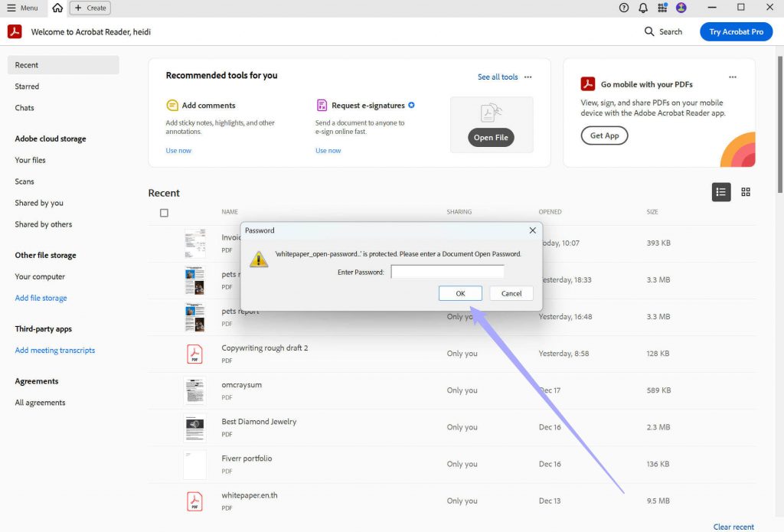Select the Copywriting rough draft 2 row checkbox area

pyautogui.click(x=164, y=353)
